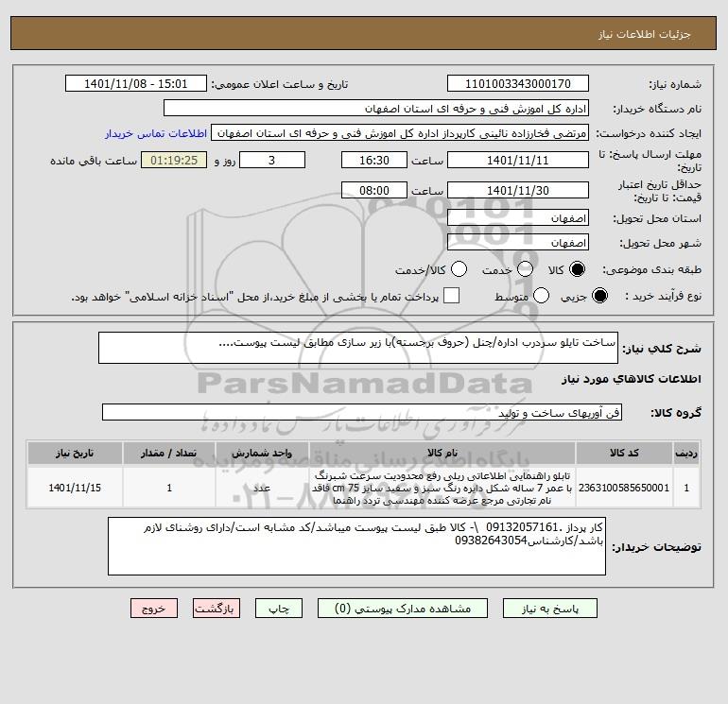Click the جزئیات اطلاعات نیاز page title
Viewport: 728px width, 704px height.
645,34
